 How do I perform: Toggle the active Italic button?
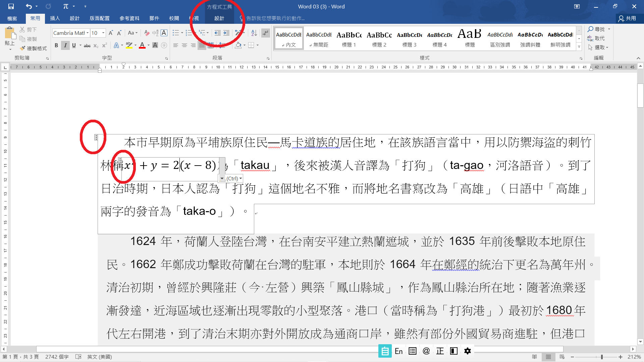65,46
